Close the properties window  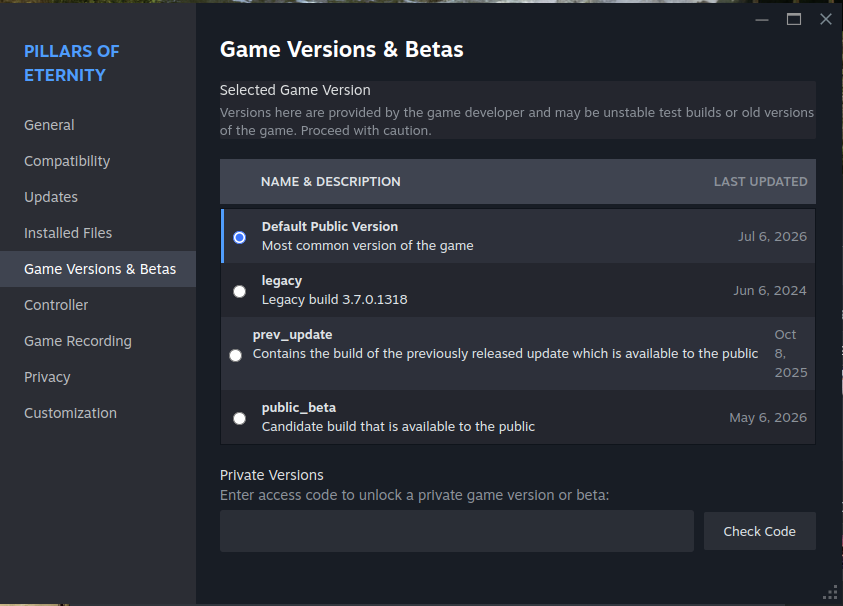[826, 20]
